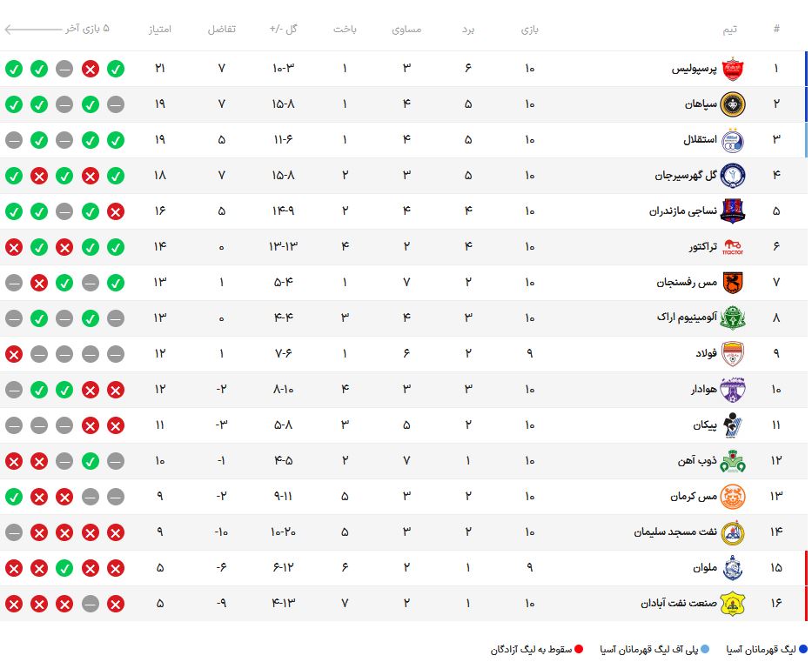This screenshot has height=662, width=812.
Task: Open team name نفت مسجد سلیمان
Action: (675, 532)
